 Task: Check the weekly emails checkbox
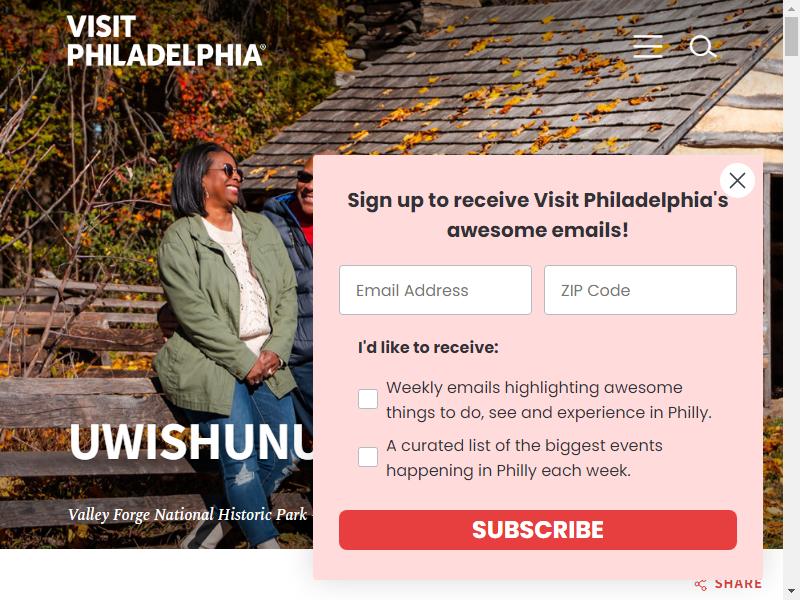[368, 399]
